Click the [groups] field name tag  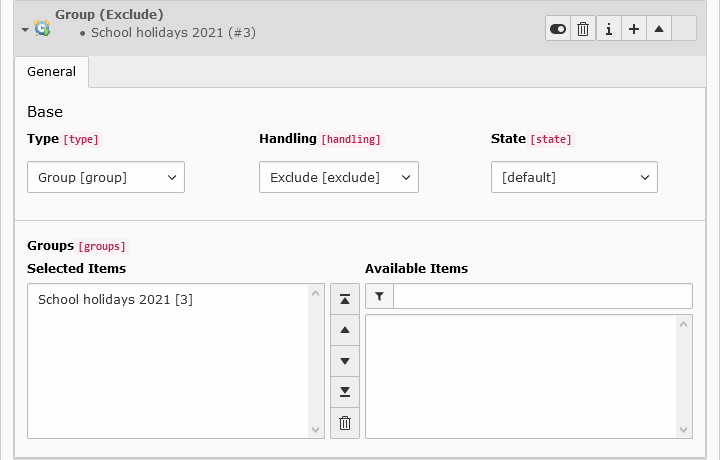102,247
